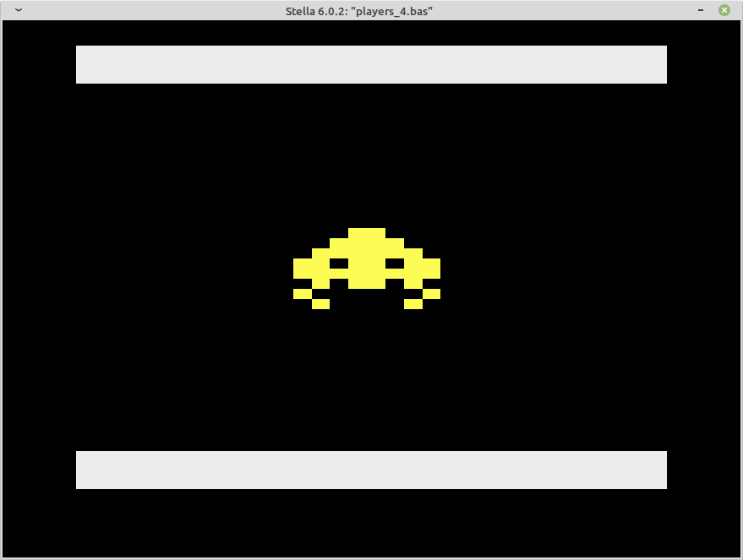The width and height of the screenshot is (743, 560).
Task: Open the window menu chevron in title bar
Action: pos(19,10)
